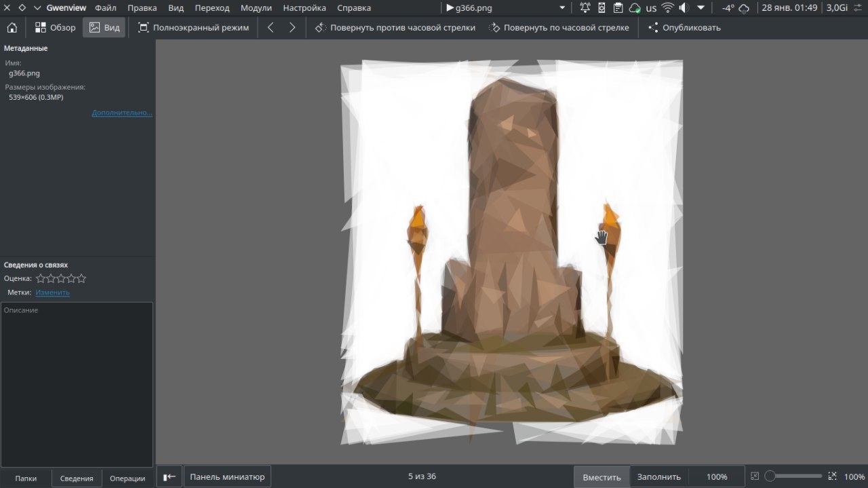The width and height of the screenshot is (868, 488).
Task: Toggle the Панель миниатюр thumbnail bar
Action: tap(227, 476)
